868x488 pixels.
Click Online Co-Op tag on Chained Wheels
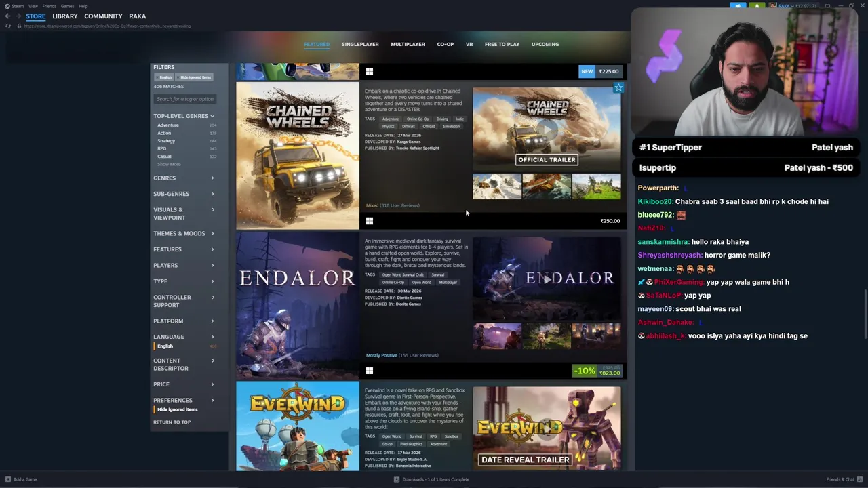(x=418, y=119)
